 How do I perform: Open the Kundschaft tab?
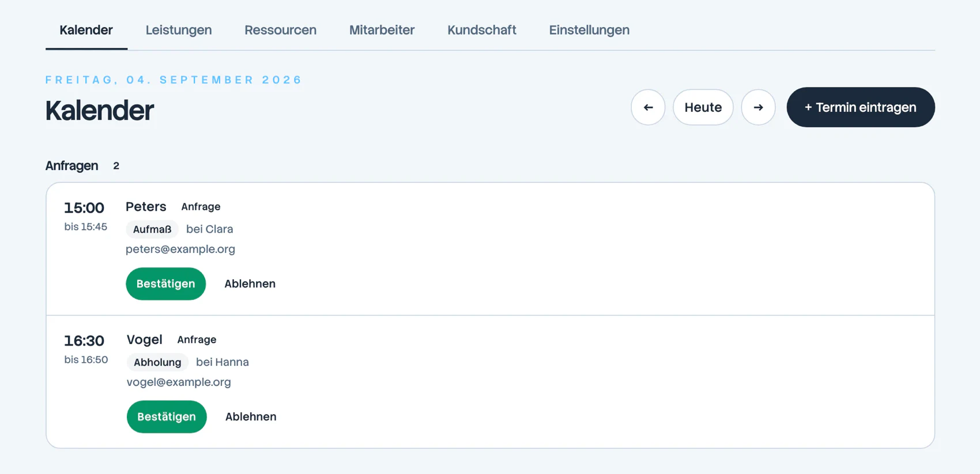pyautogui.click(x=482, y=30)
